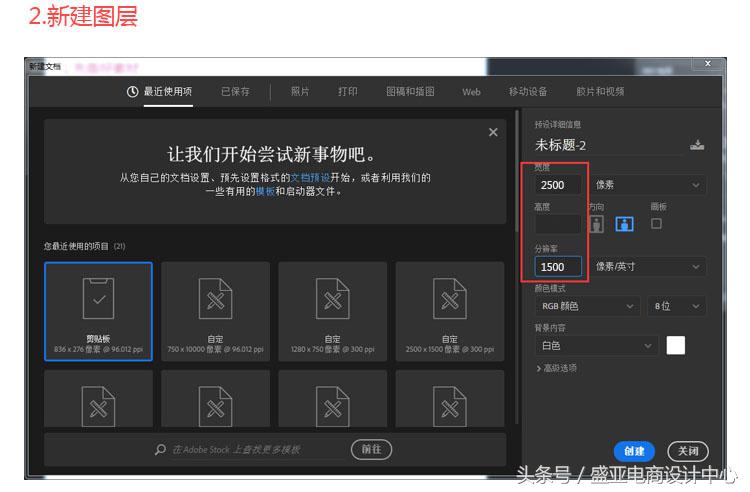Expand 高级选项 advanced options

click(557, 368)
